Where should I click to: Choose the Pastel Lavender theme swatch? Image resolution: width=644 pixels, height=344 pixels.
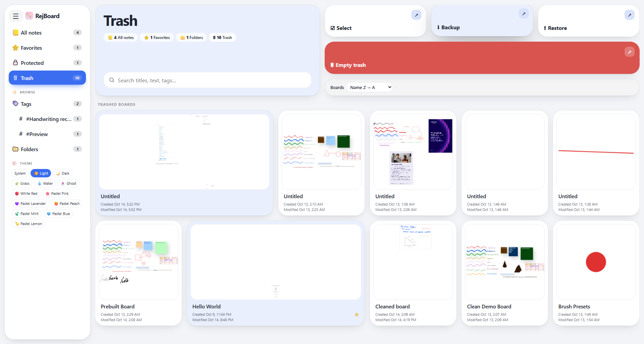pos(30,204)
